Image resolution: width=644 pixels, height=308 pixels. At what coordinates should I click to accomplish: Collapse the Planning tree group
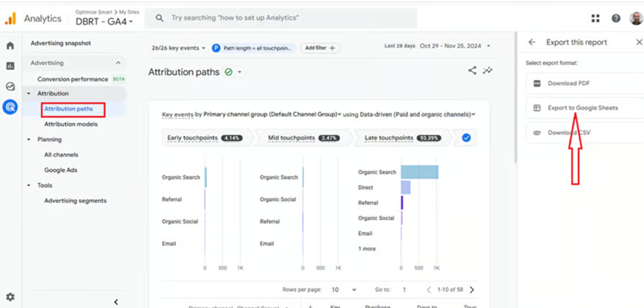[29, 139]
